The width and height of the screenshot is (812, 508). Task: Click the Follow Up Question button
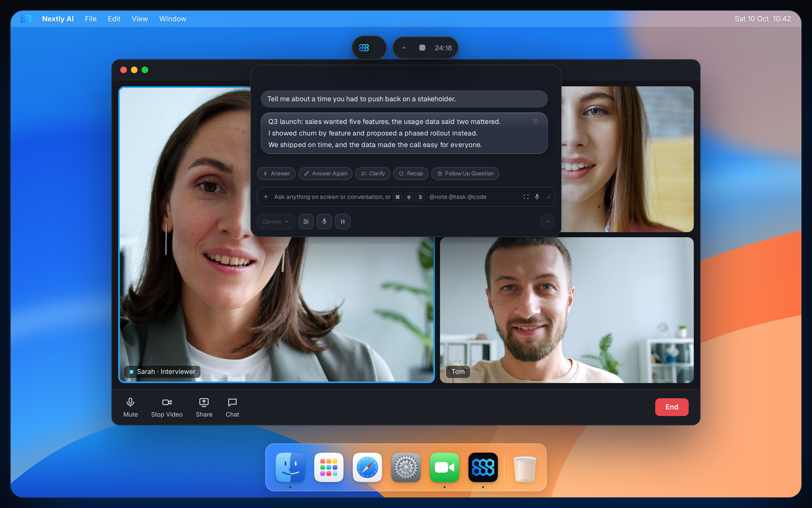(465, 174)
